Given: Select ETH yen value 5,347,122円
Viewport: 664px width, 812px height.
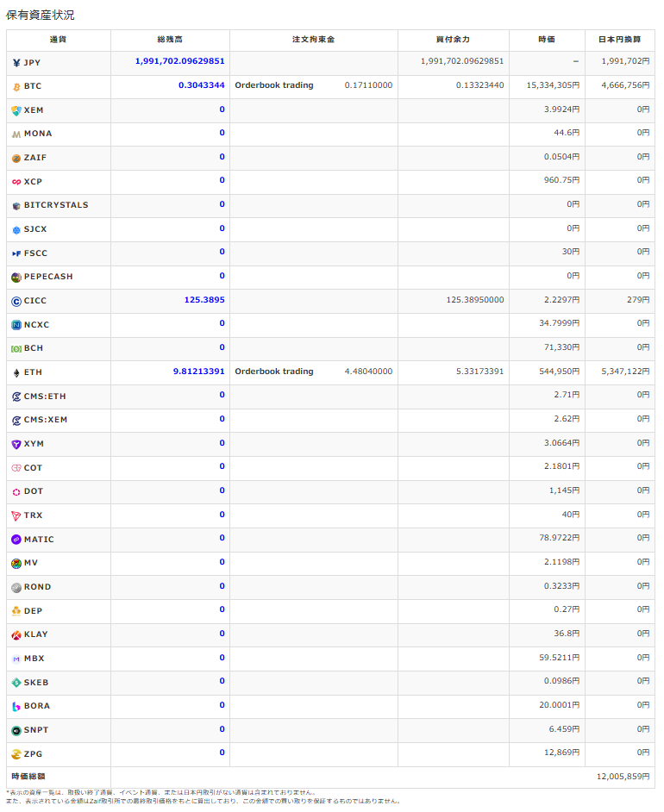Looking at the screenshot, I should tap(625, 372).
